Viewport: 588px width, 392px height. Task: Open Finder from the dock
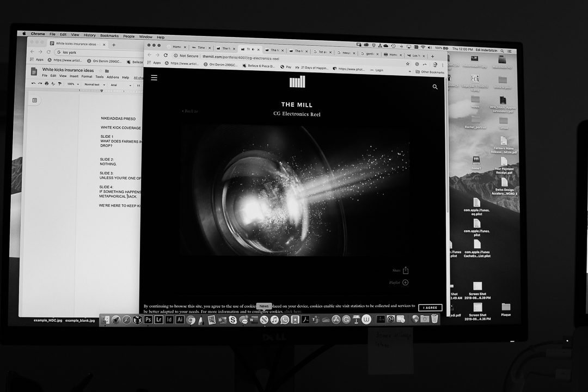[x=106, y=320]
